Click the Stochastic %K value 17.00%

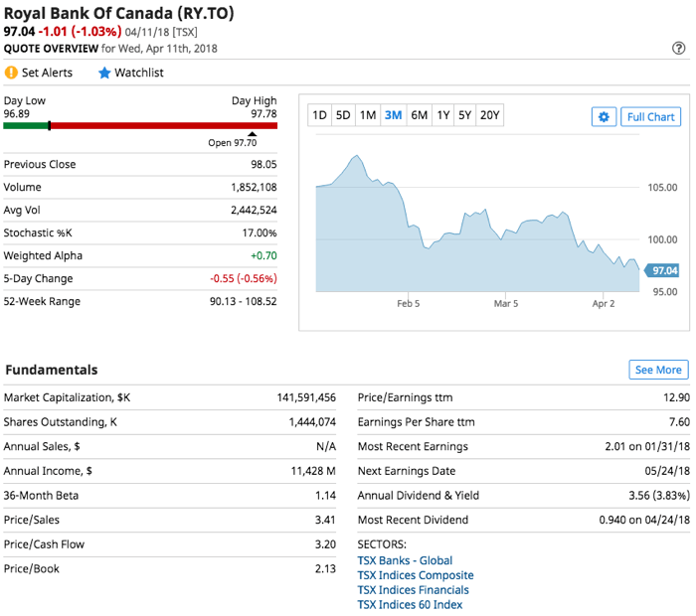260,232
